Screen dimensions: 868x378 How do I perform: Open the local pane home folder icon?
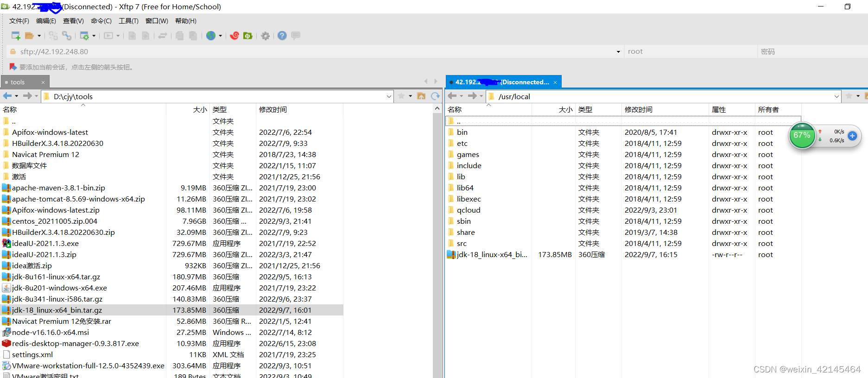421,96
